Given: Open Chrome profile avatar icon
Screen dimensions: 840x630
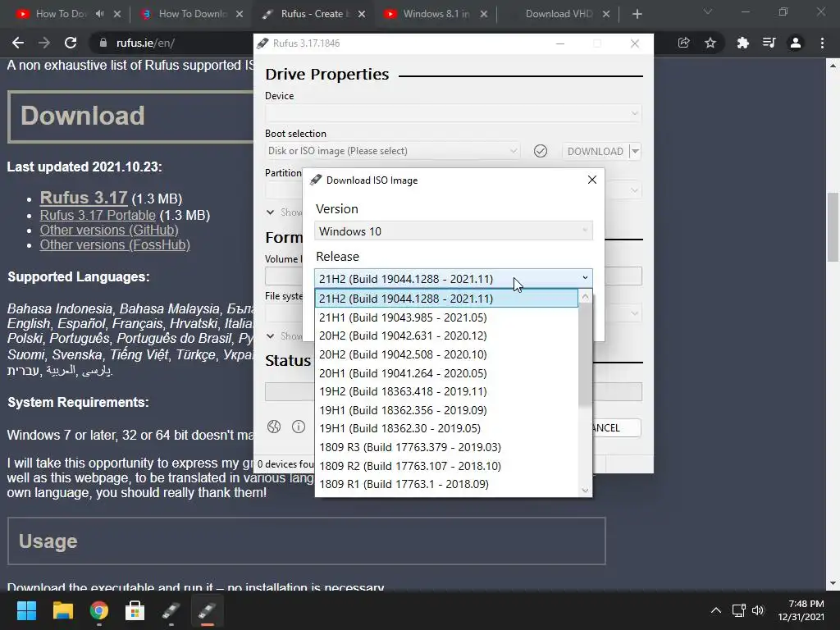Looking at the screenshot, I should (x=796, y=43).
